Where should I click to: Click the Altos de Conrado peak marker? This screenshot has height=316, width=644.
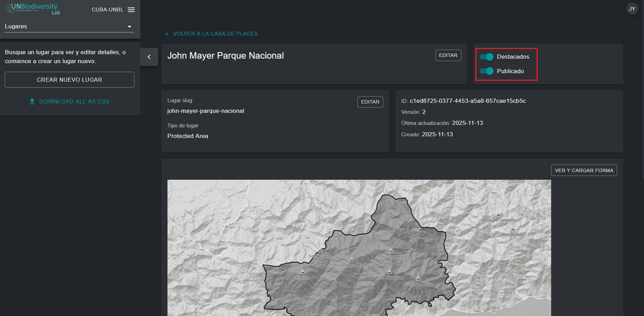tap(498, 215)
